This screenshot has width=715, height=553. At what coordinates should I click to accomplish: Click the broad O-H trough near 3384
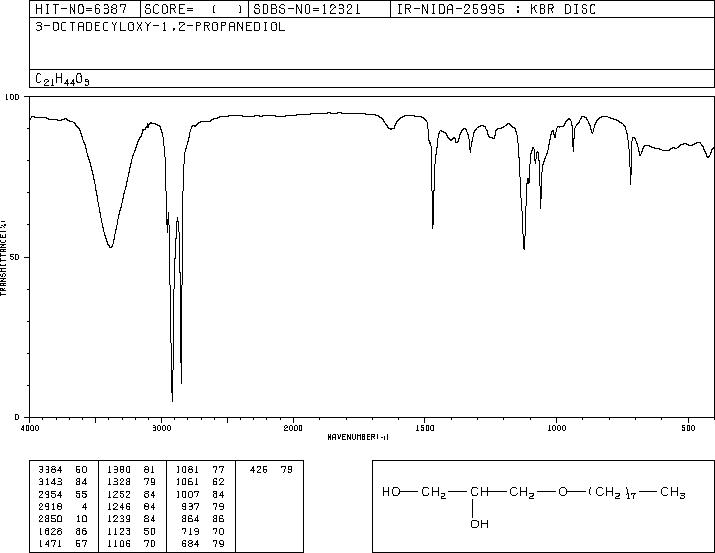click(x=110, y=246)
